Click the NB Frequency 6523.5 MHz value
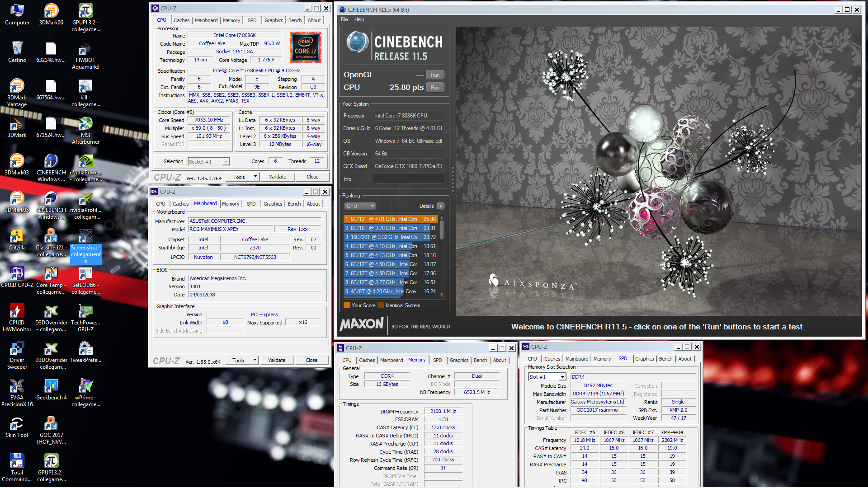 click(x=476, y=392)
